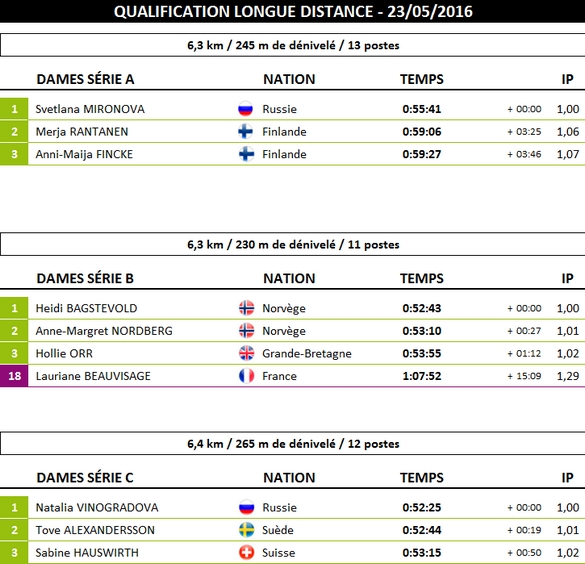This screenshot has width=585, height=564.
Task: Click the Swedish flag next to Tove Alexandersson
Action: click(x=246, y=530)
